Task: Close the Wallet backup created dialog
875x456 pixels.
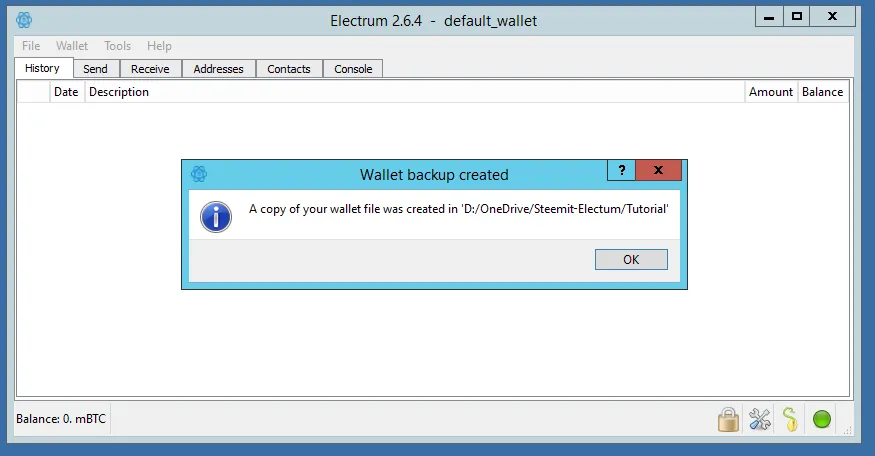Action: [x=658, y=170]
